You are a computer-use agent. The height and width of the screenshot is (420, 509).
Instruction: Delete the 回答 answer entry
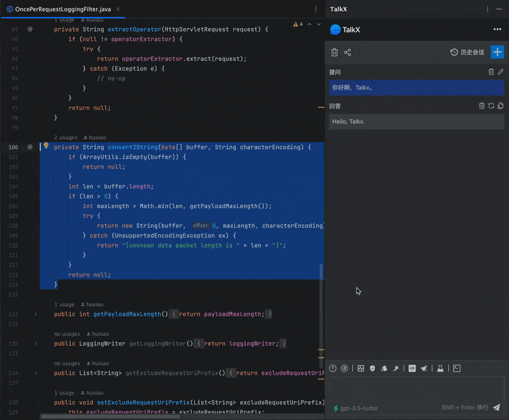click(482, 105)
